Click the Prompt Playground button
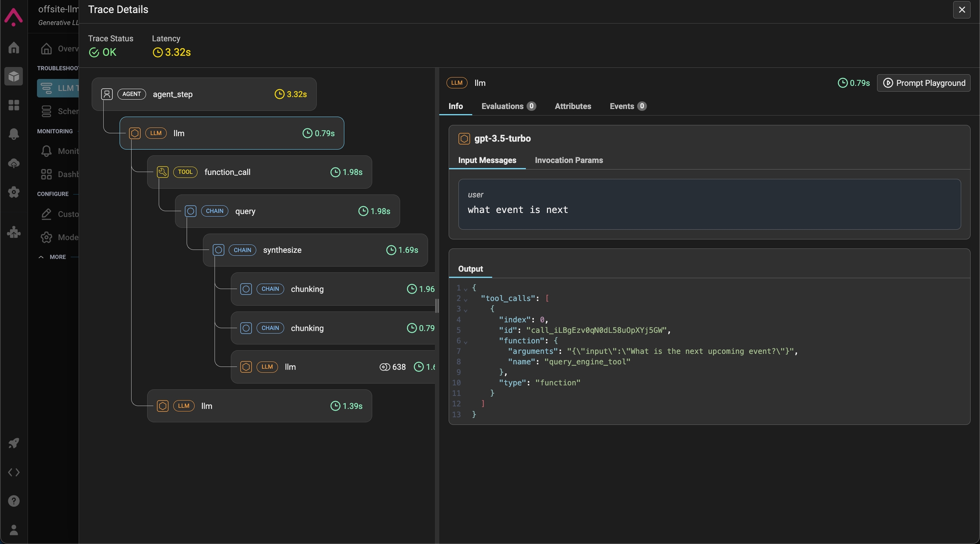This screenshot has width=980, height=544. 923,83
